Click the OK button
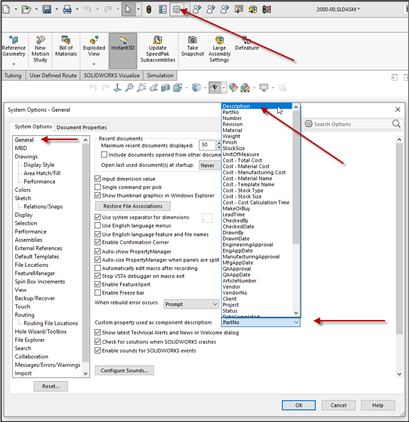Viewport: 409px width, 422px height. pyautogui.click(x=299, y=405)
